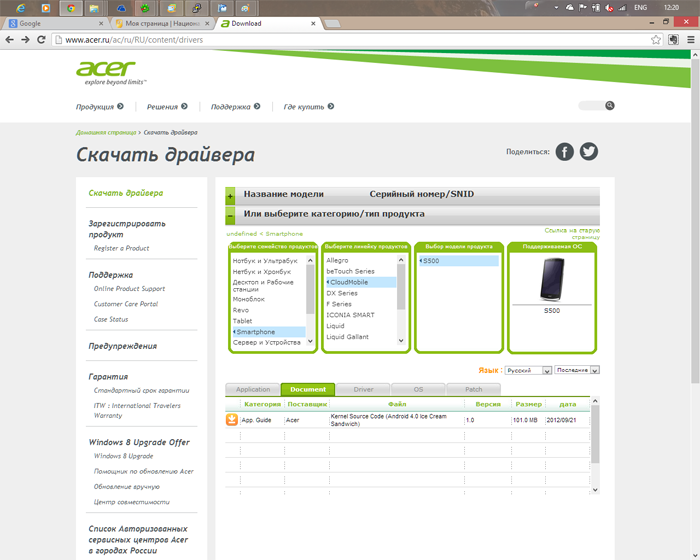Open the Последние dropdown
The image size is (700, 560).
click(x=577, y=370)
